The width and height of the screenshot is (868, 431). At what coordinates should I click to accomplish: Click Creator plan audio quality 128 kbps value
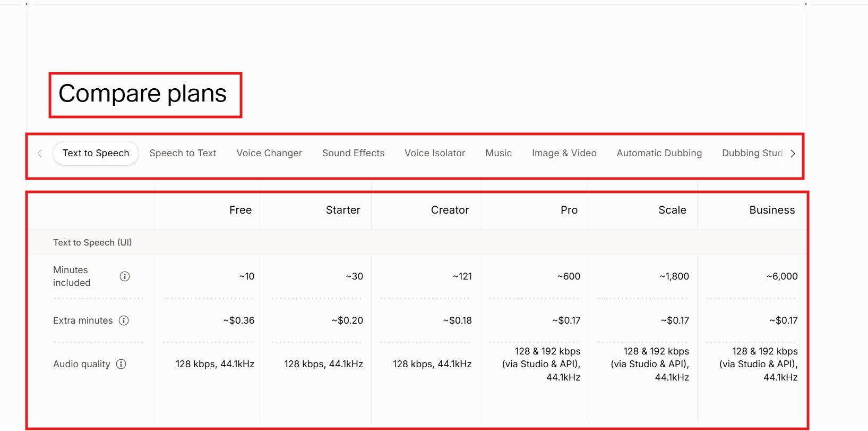point(432,364)
